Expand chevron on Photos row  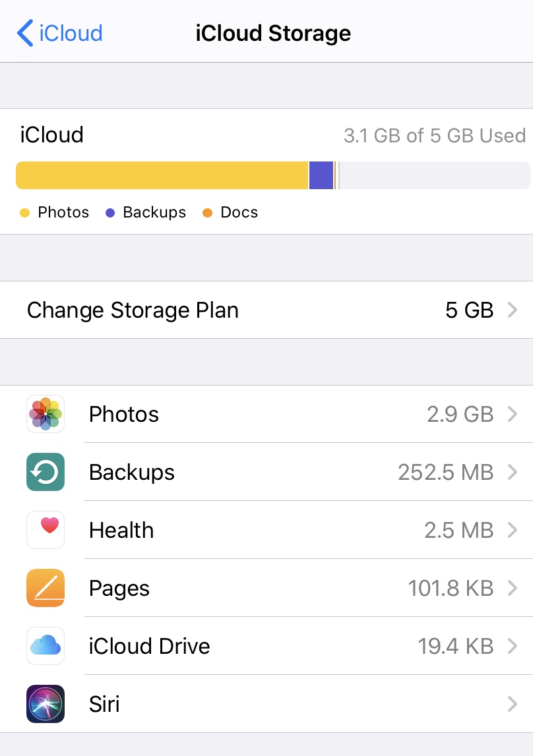click(513, 414)
